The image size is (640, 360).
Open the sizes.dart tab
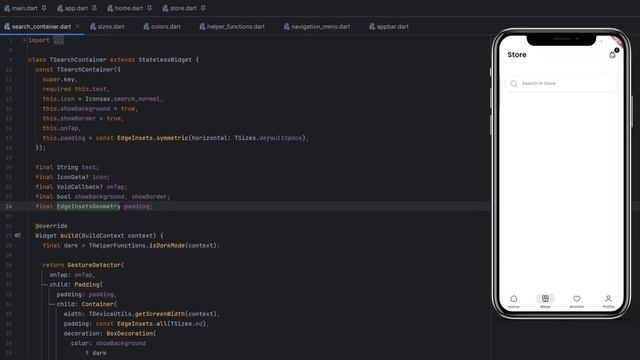[107, 27]
